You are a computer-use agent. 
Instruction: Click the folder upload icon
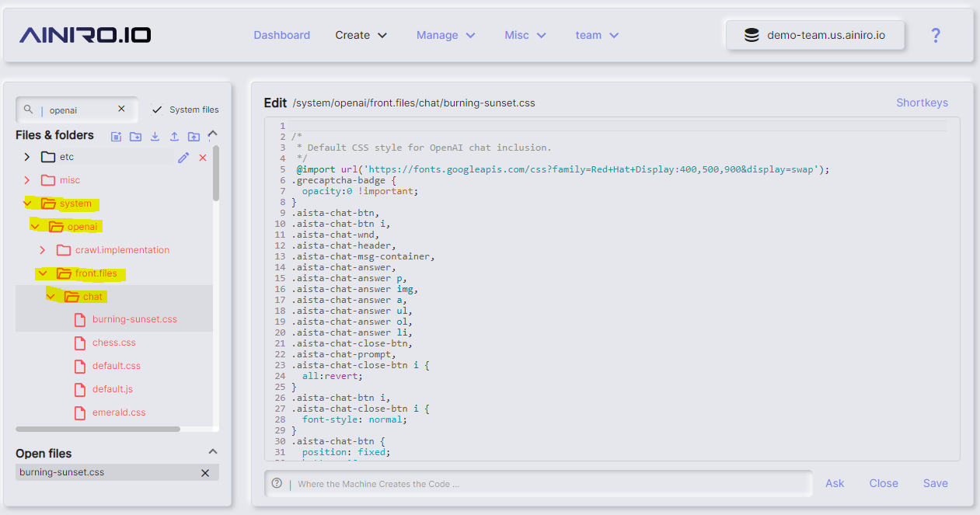pos(194,137)
